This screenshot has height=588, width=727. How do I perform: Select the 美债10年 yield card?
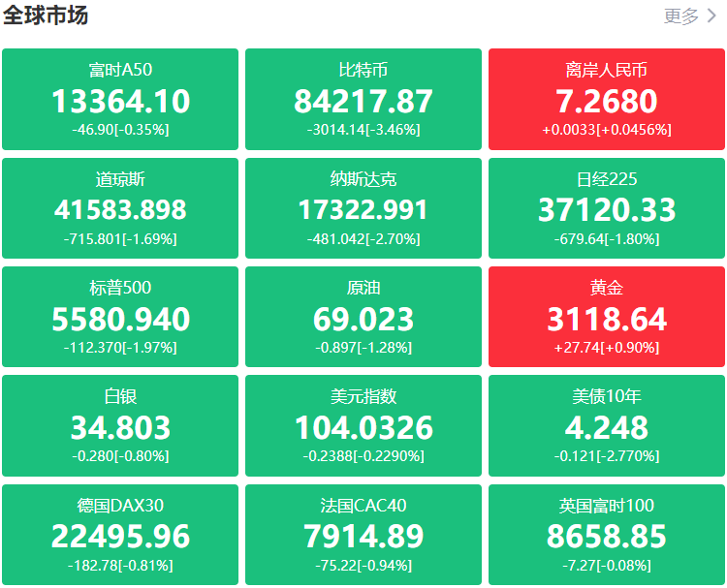[607, 424]
